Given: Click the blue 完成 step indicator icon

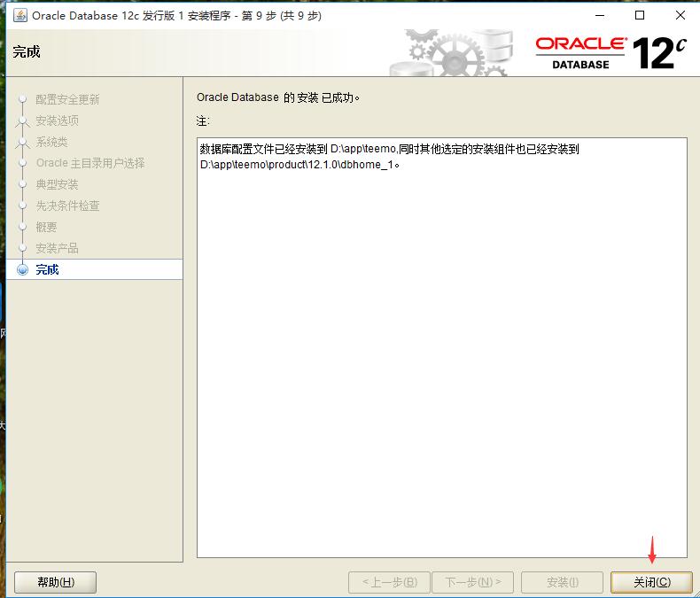Looking at the screenshot, I should pos(22,269).
